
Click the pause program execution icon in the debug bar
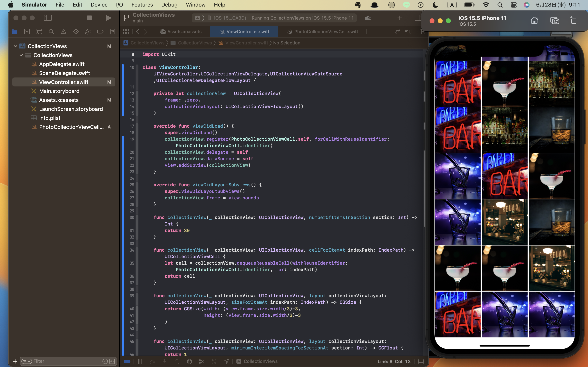[x=140, y=361]
